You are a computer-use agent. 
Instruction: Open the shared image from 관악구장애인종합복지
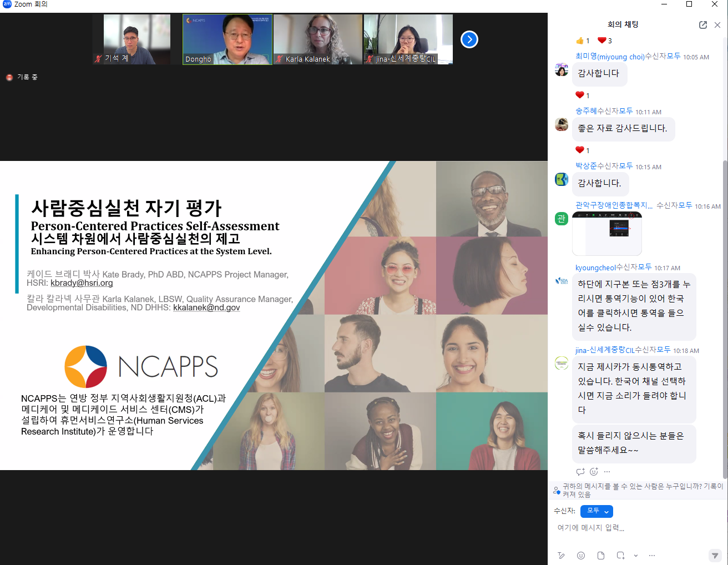(606, 234)
